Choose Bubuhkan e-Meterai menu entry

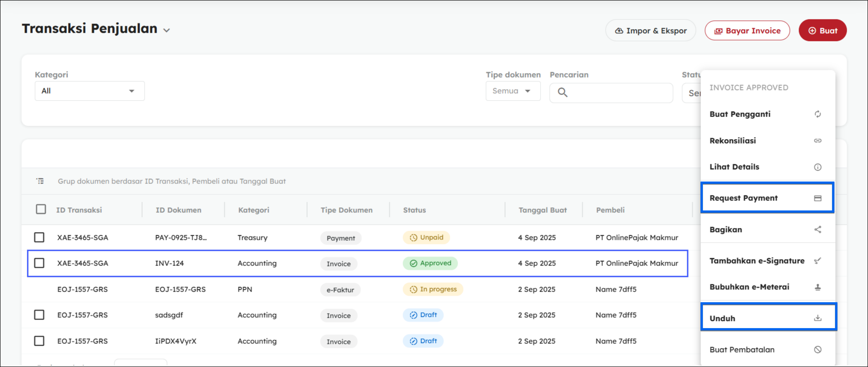tap(768, 287)
